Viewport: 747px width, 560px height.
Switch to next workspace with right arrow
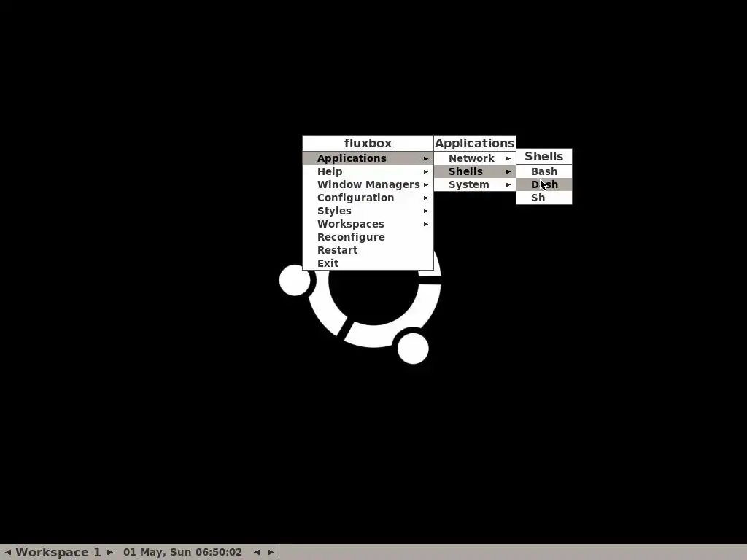(110, 553)
